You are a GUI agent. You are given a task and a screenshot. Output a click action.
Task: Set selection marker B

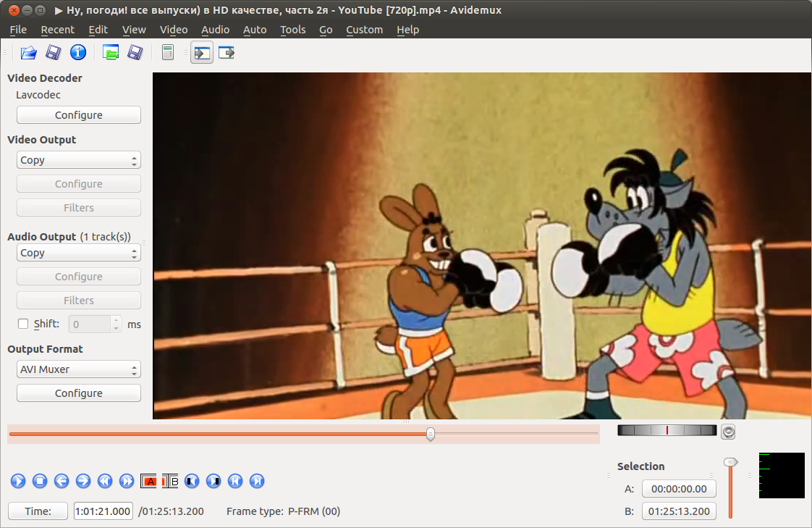tap(170, 482)
